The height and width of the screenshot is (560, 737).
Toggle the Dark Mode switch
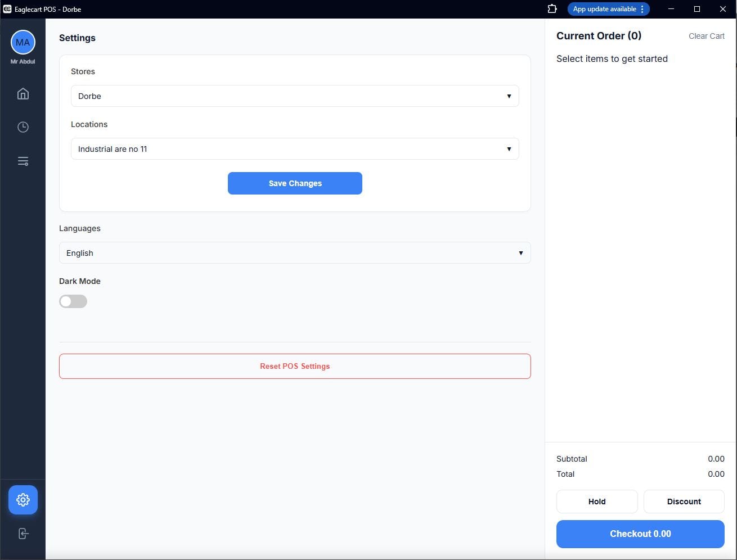click(x=73, y=301)
